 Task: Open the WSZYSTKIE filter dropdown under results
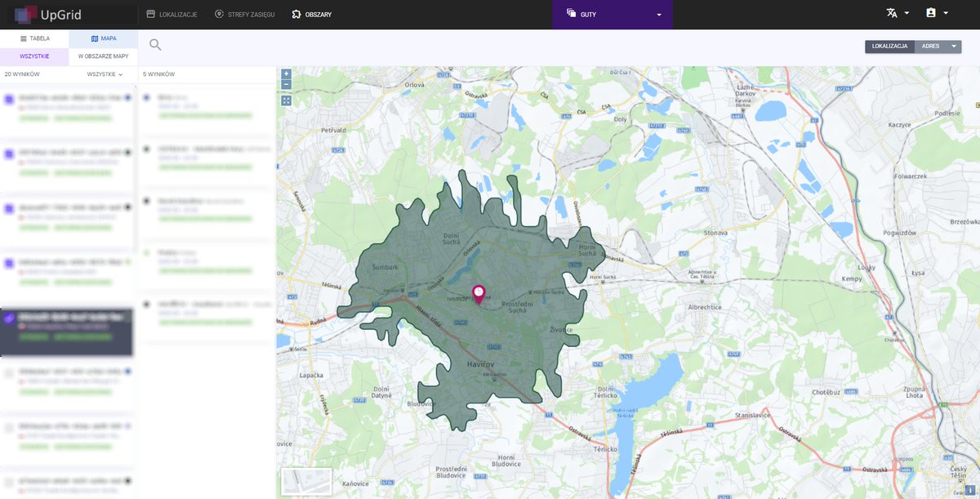click(x=105, y=74)
